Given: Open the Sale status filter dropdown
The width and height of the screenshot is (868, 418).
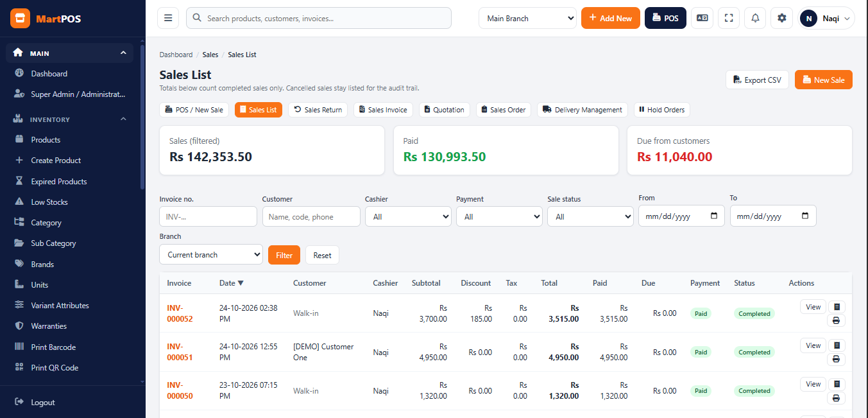Looking at the screenshot, I should click(590, 216).
